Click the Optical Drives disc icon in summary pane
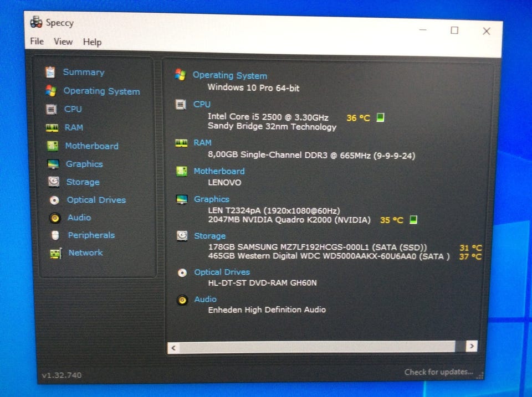Screen dimensions: 532x397 [182, 272]
